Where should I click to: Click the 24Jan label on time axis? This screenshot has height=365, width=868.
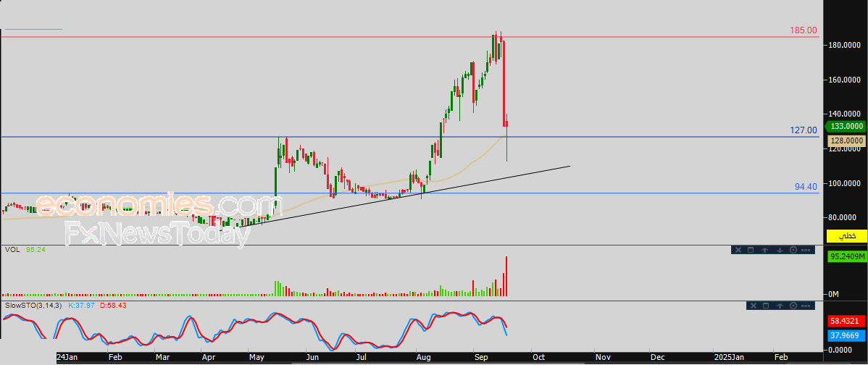pos(67,358)
